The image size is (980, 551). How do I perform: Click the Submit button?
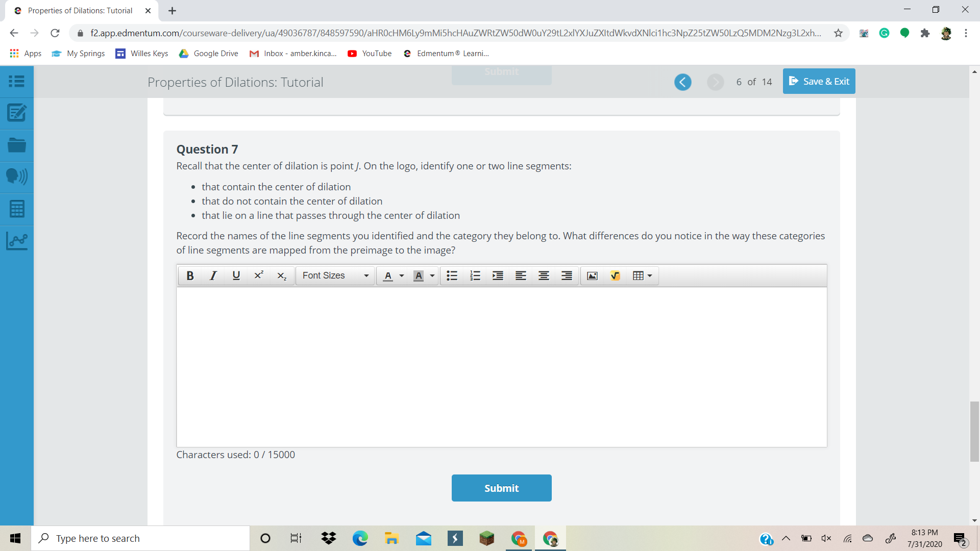click(x=501, y=488)
